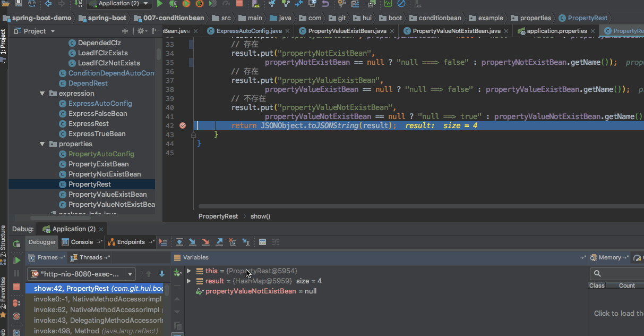Open the application.properties editor tab
The image size is (644, 336).
point(555,31)
